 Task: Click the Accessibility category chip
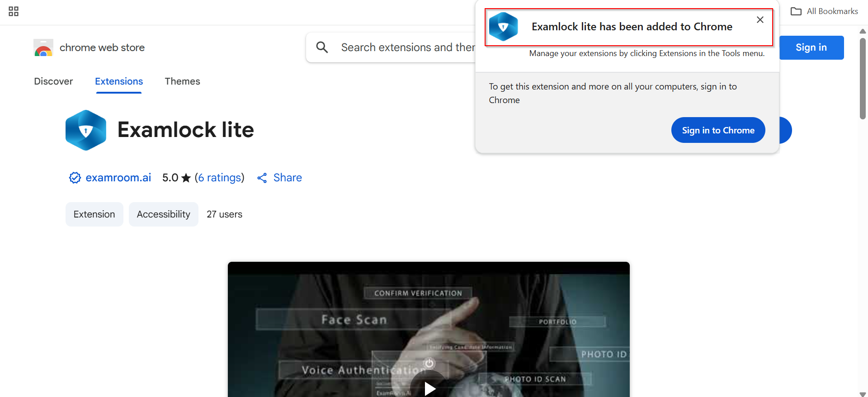164,214
